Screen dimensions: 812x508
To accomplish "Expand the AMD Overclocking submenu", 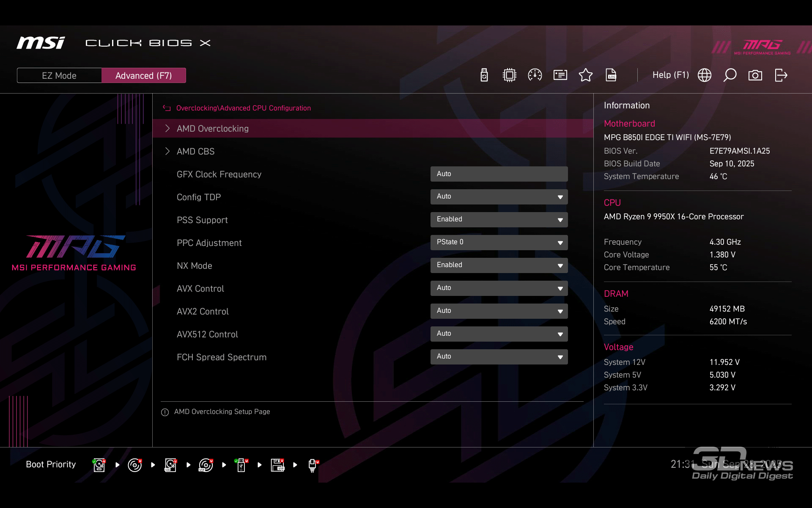I will point(213,129).
